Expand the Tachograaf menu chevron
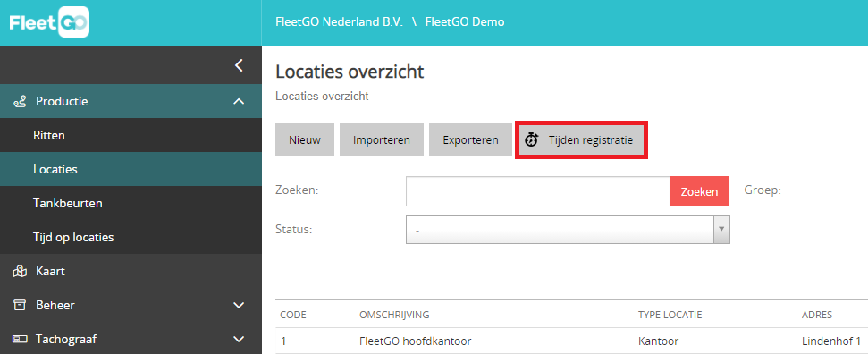Image resolution: width=868 pixels, height=354 pixels. coord(239,339)
